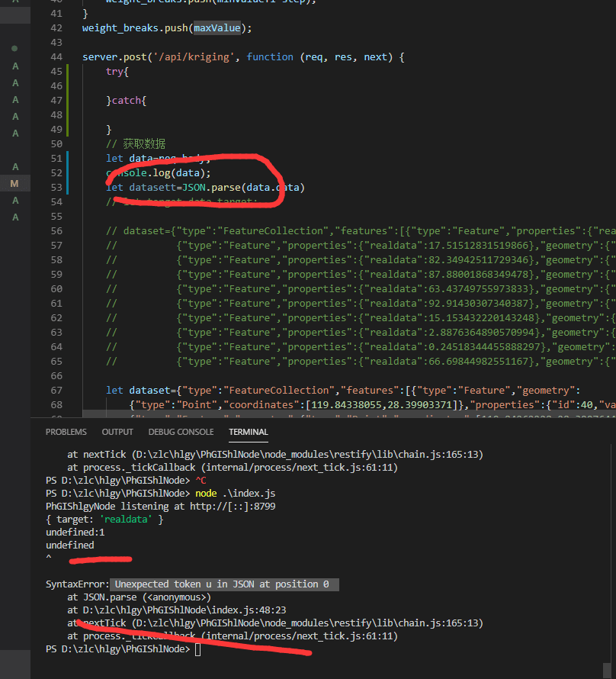
Task: Open the OUTPUT panel tab
Action: coord(118,432)
